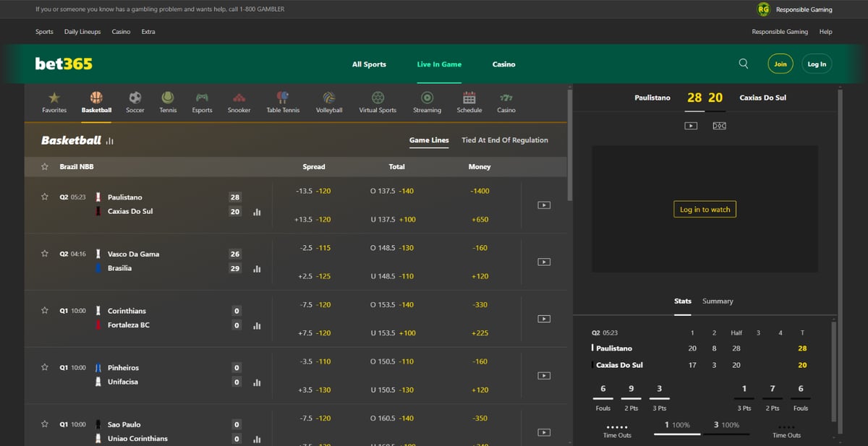
Task: Bet Brasilia spread +2.5 at -125
Action: coord(313,276)
